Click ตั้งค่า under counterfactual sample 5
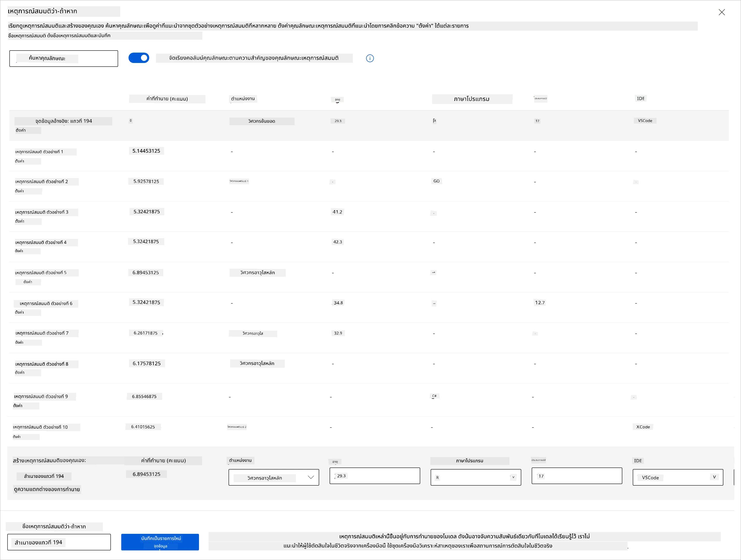 click(28, 282)
